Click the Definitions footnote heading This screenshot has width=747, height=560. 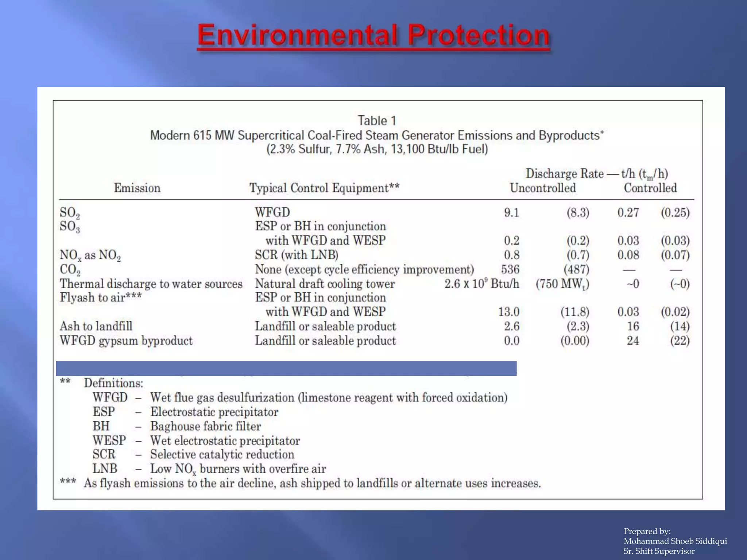[x=113, y=383]
